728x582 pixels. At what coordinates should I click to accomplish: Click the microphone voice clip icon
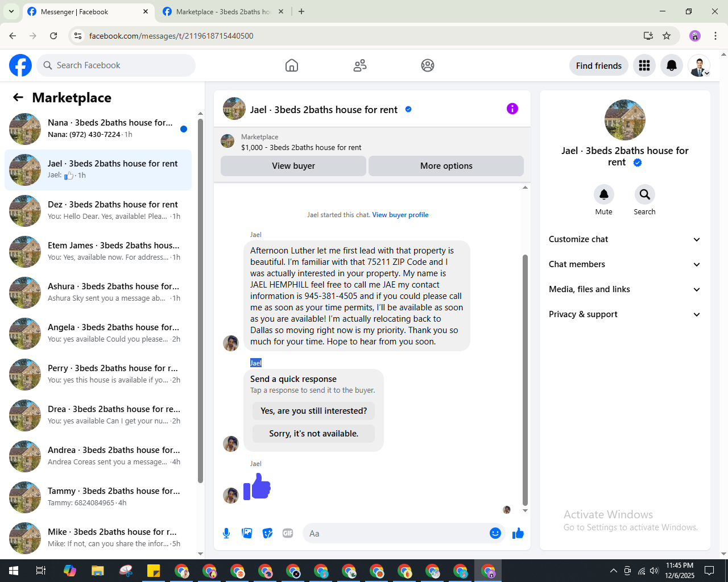(x=226, y=533)
